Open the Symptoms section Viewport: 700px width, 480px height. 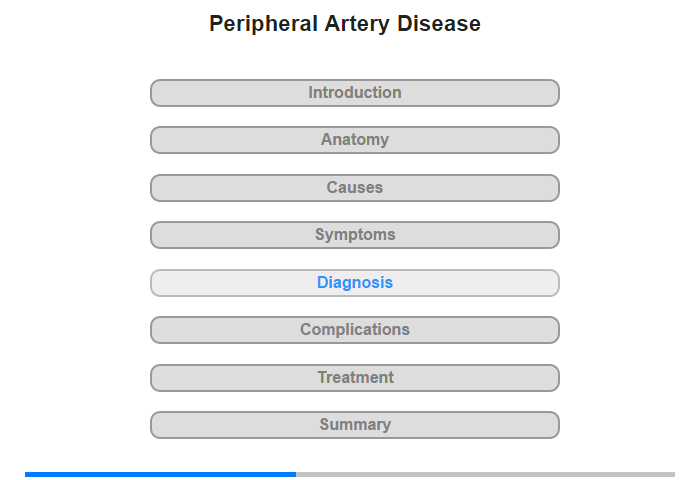point(354,235)
